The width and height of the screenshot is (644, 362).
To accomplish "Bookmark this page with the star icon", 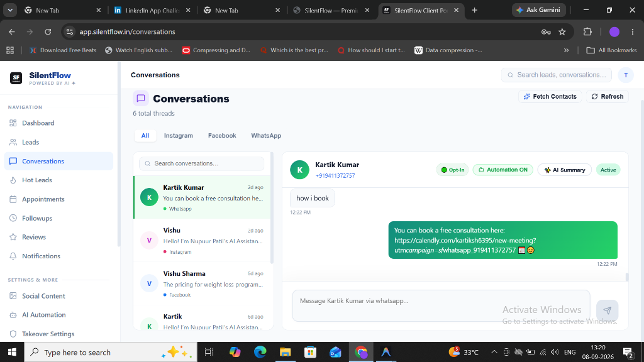I will coord(562,31).
